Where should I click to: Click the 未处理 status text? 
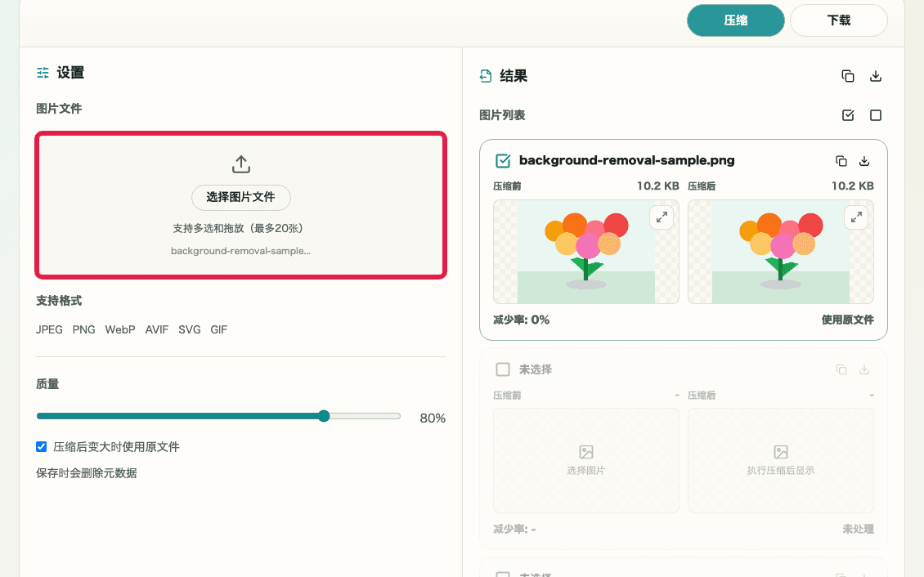pyautogui.click(x=858, y=530)
